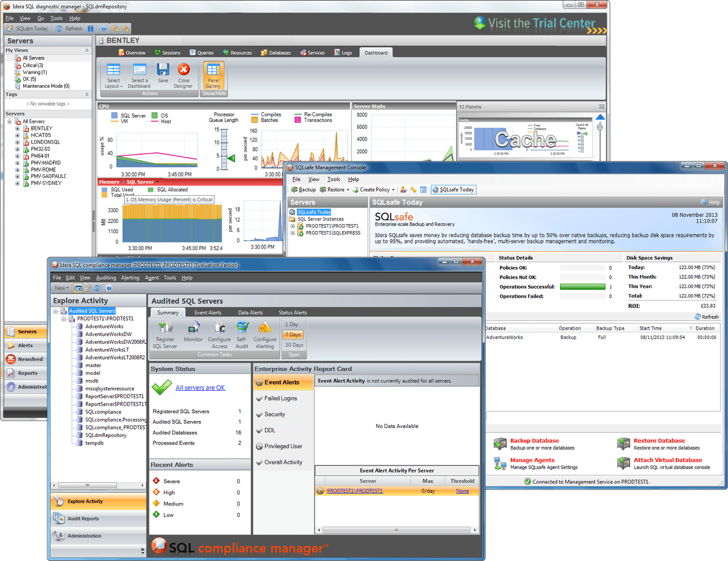Open the Logs tab
The height and width of the screenshot is (561, 728).
[343, 53]
